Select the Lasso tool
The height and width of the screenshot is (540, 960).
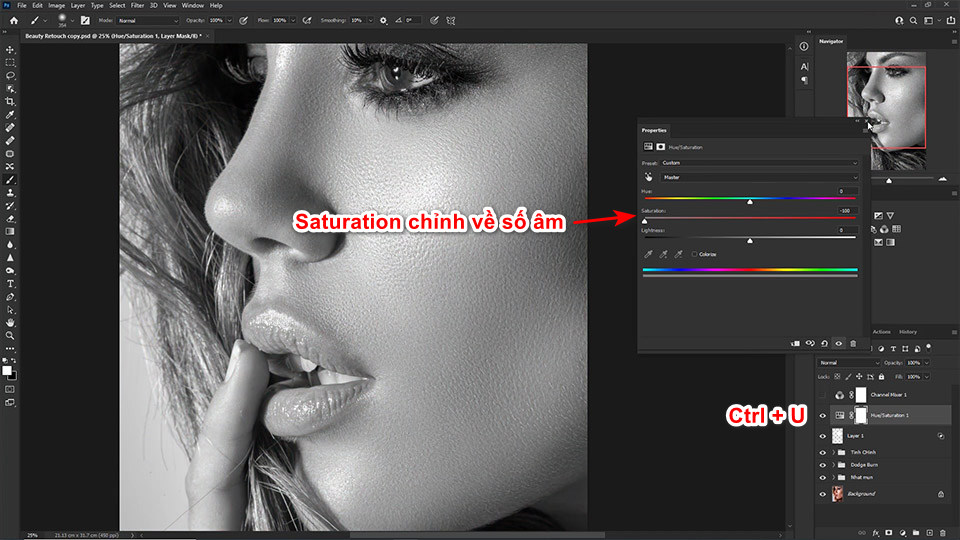click(x=10, y=75)
